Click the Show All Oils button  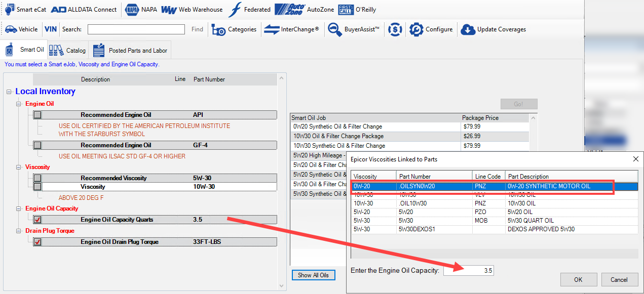tap(313, 275)
